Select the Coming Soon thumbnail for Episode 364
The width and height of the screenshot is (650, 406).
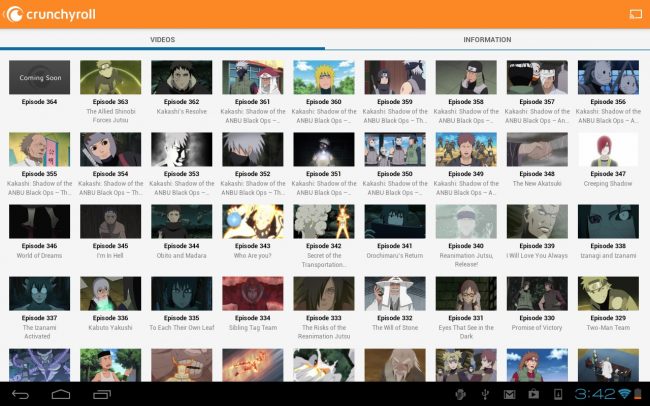click(x=39, y=77)
